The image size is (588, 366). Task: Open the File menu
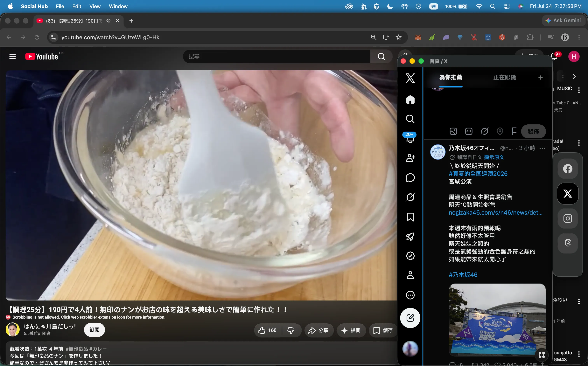[60, 6]
